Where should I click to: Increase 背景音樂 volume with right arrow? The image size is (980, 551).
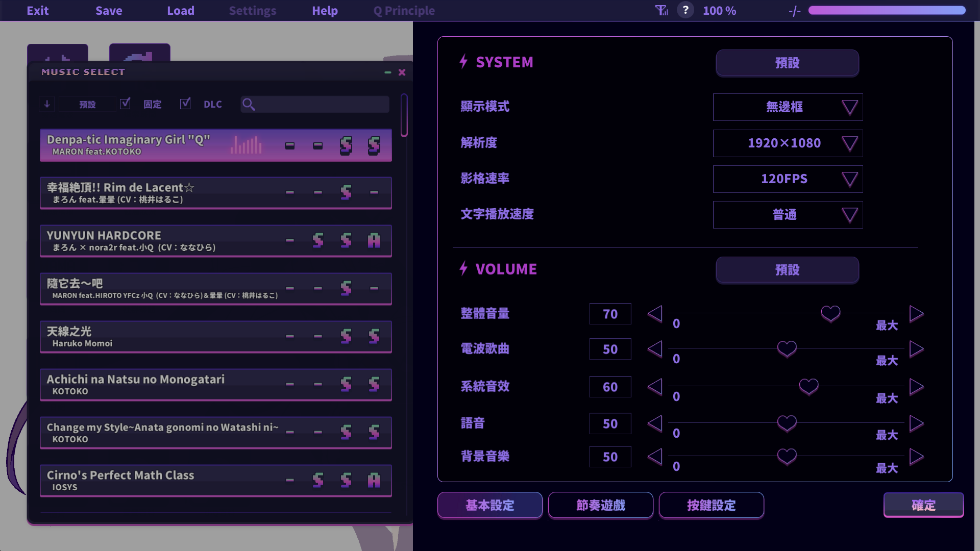(917, 457)
